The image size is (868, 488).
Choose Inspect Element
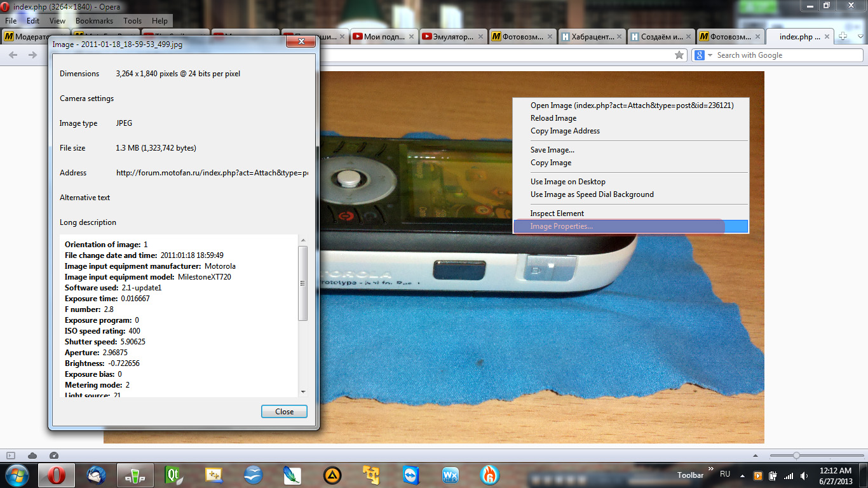[x=631, y=213]
